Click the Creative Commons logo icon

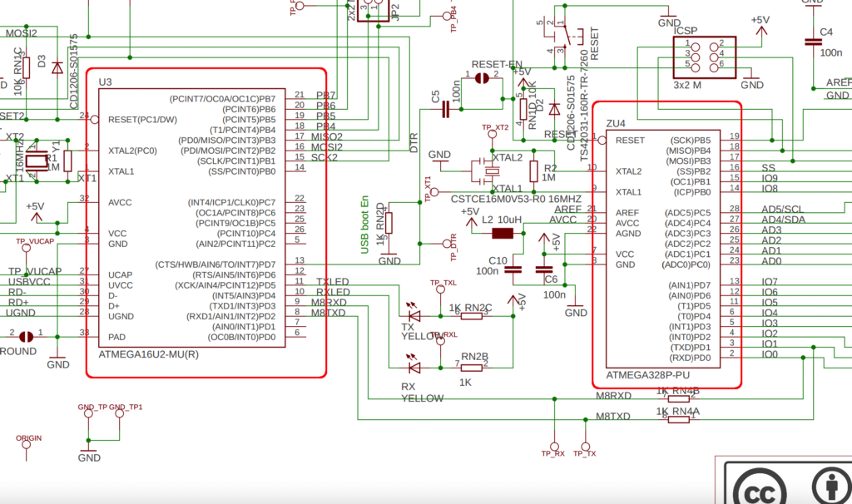[759, 486]
